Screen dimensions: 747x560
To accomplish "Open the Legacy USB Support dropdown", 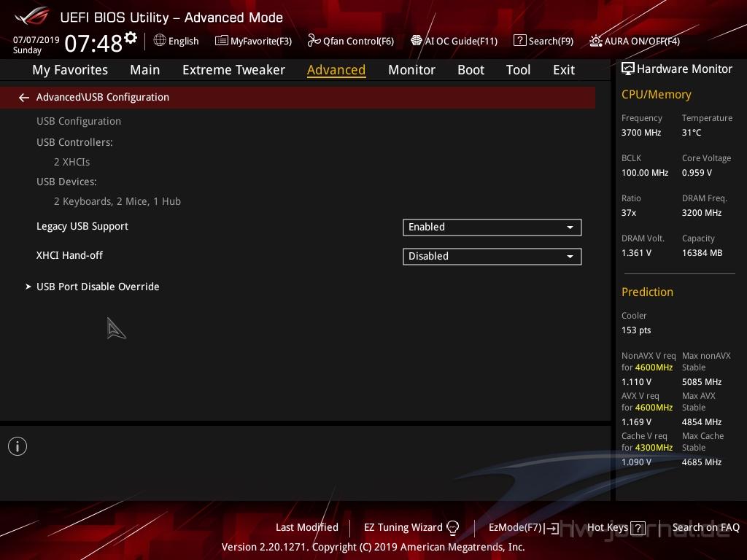I will point(492,227).
